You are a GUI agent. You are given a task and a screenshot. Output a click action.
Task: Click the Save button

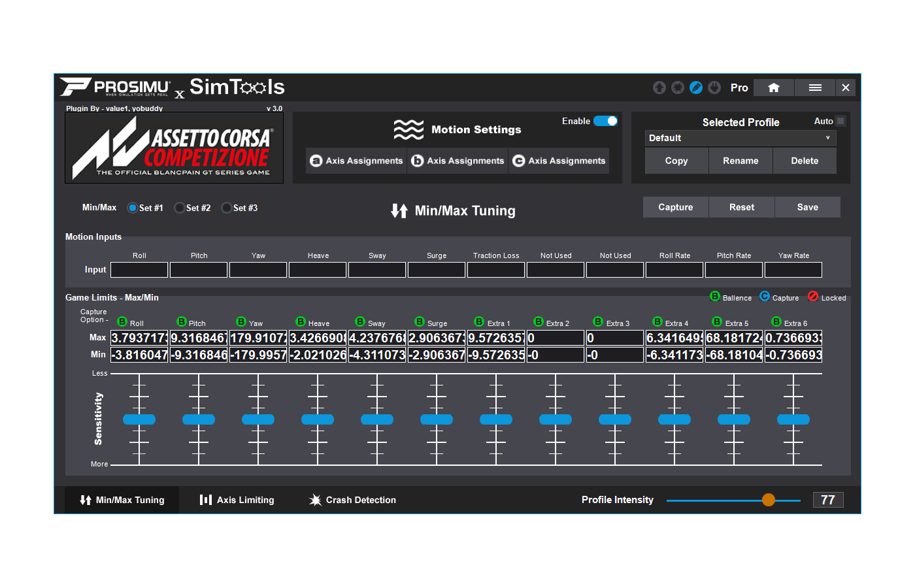coord(808,207)
